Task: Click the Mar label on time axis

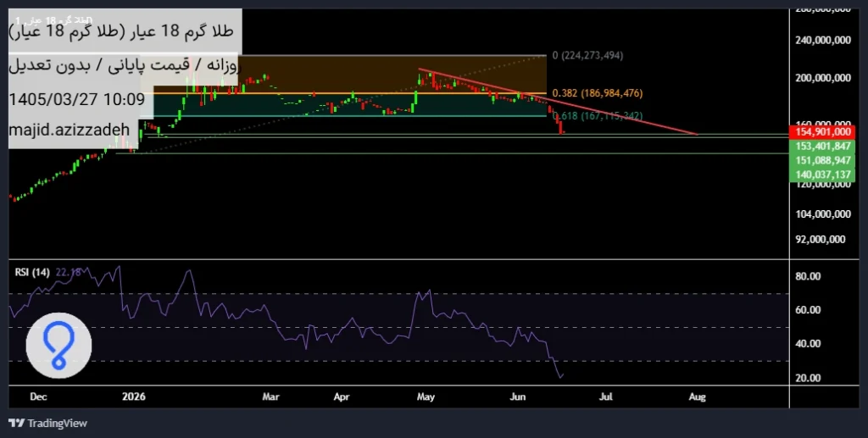Action: click(270, 397)
